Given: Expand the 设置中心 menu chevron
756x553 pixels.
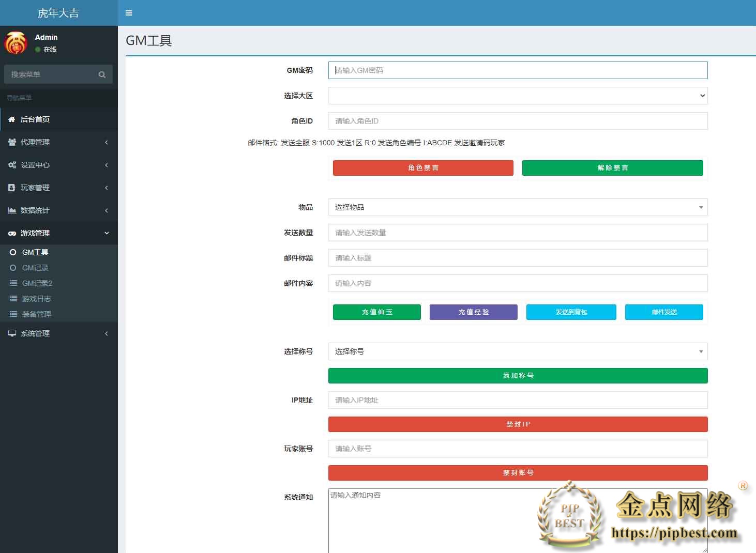Looking at the screenshot, I should tap(107, 165).
